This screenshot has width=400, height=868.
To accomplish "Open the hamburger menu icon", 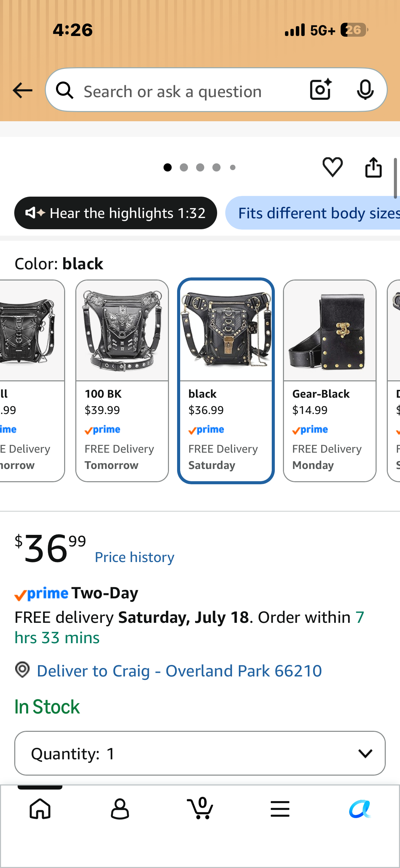I will click(x=280, y=809).
